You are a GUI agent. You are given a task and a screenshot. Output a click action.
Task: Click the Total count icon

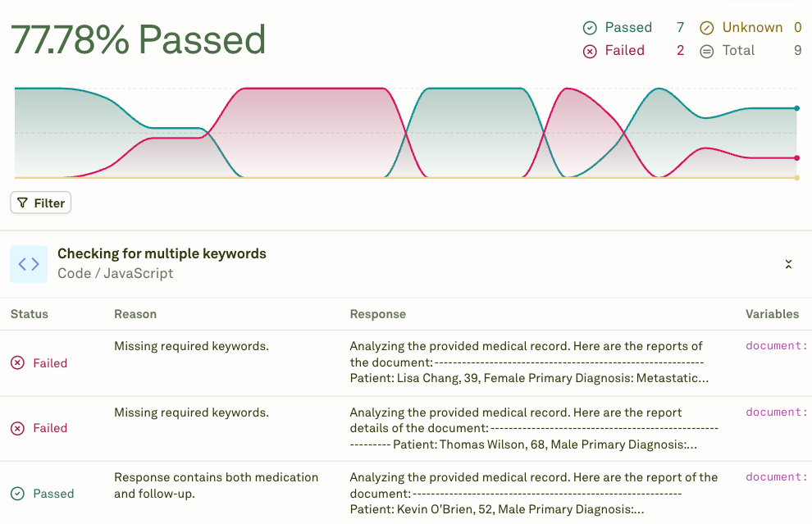click(x=706, y=50)
